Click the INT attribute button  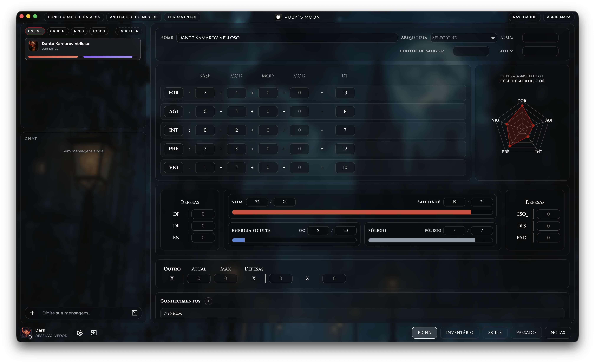174,130
